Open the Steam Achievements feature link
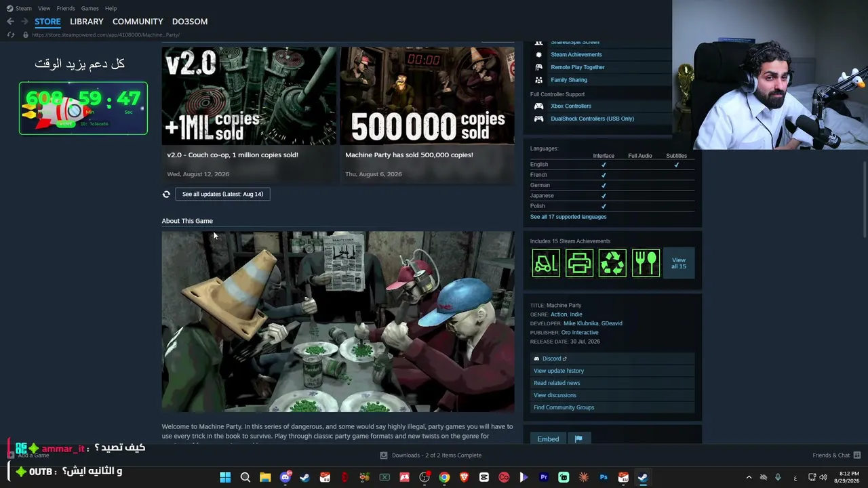 pos(576,54)
